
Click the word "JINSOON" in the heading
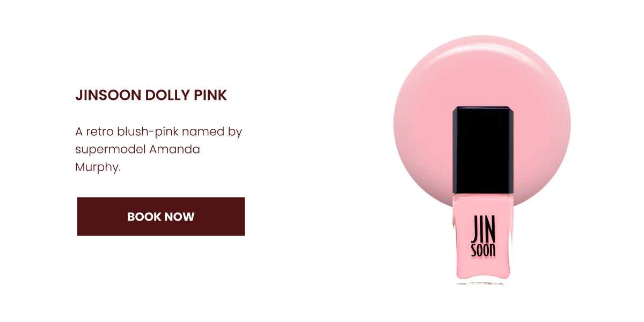click(108, 96)
